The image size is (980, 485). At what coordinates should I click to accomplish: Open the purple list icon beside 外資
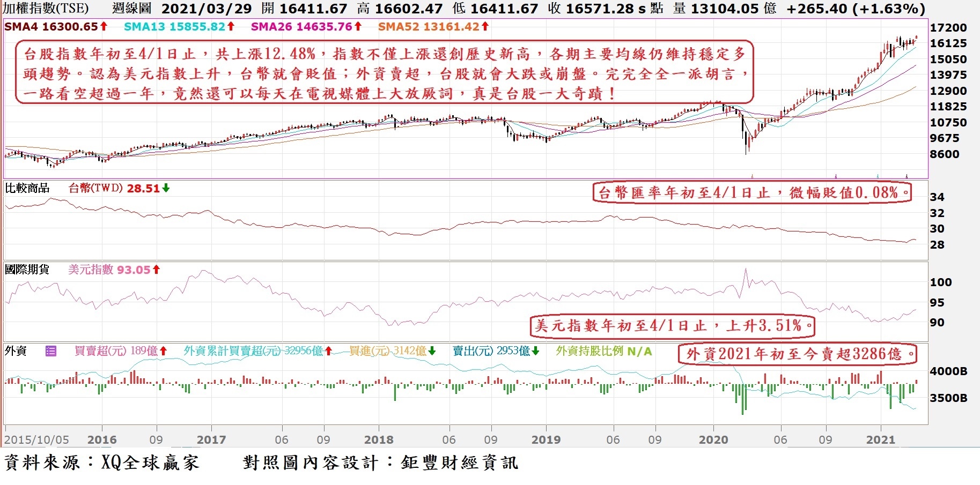[51, 352]
